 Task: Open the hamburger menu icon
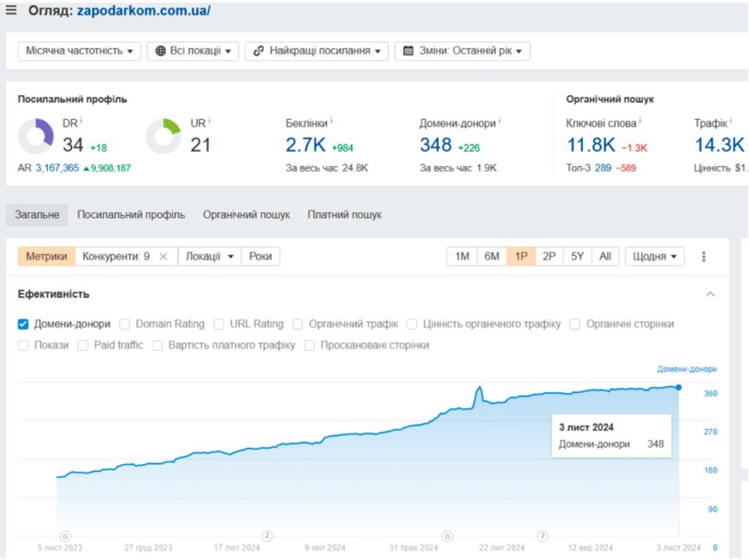(11, 11)
